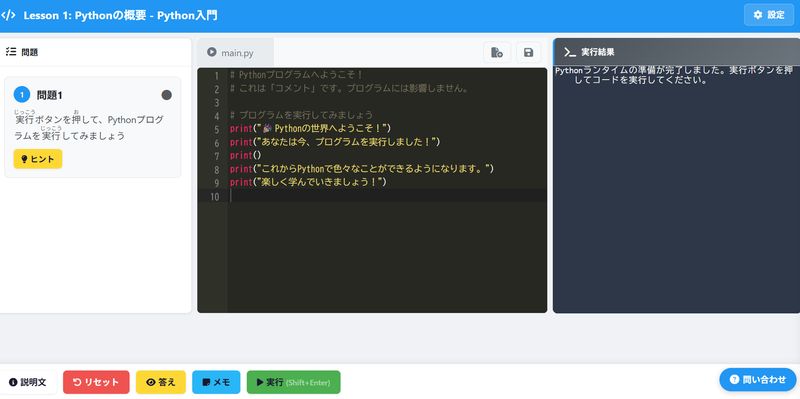Image resolution: width=800 pixels, height=399 pixels.
Task: Click line print("あなたは今、プログラムを実行しました！")
Action: pos(335,142)
